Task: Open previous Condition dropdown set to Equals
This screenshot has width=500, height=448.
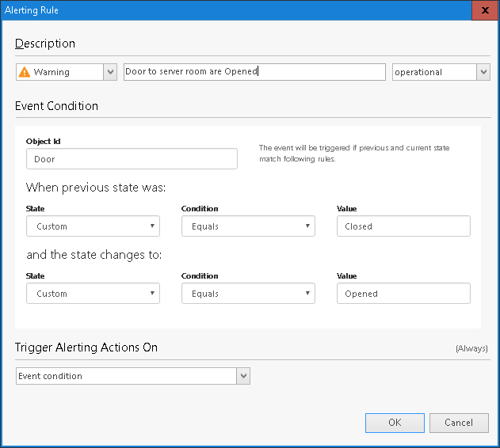Action: [x=248, y=226]
